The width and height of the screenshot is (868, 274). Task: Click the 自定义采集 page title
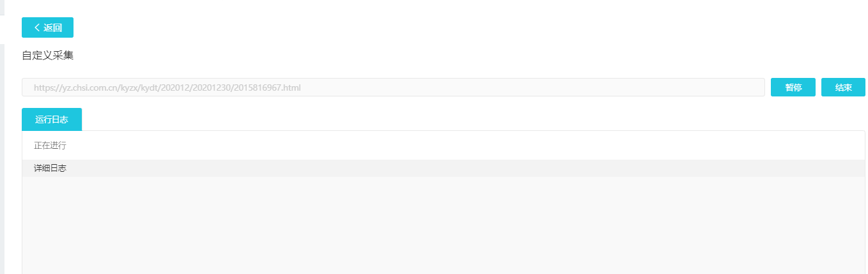click(x=48, y=56)
